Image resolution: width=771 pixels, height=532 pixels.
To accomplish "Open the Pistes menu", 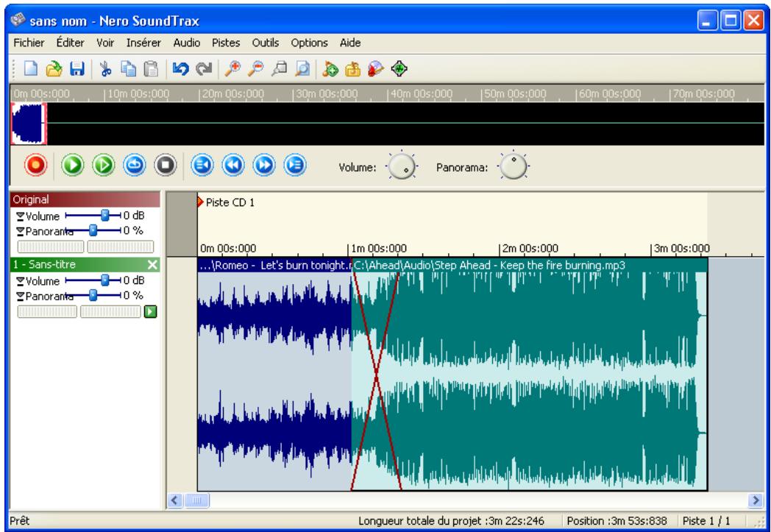I will pyautogui.click(x=226, y=43).
